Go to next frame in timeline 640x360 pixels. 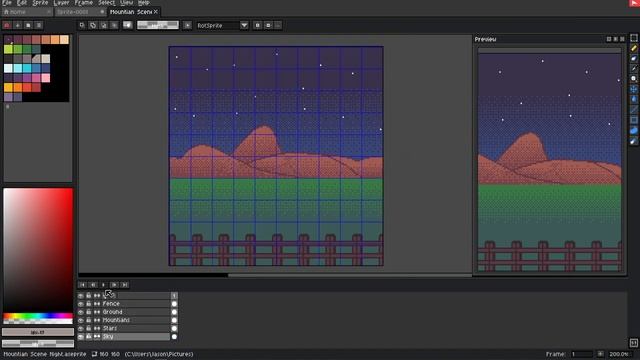tap(114, 284)
